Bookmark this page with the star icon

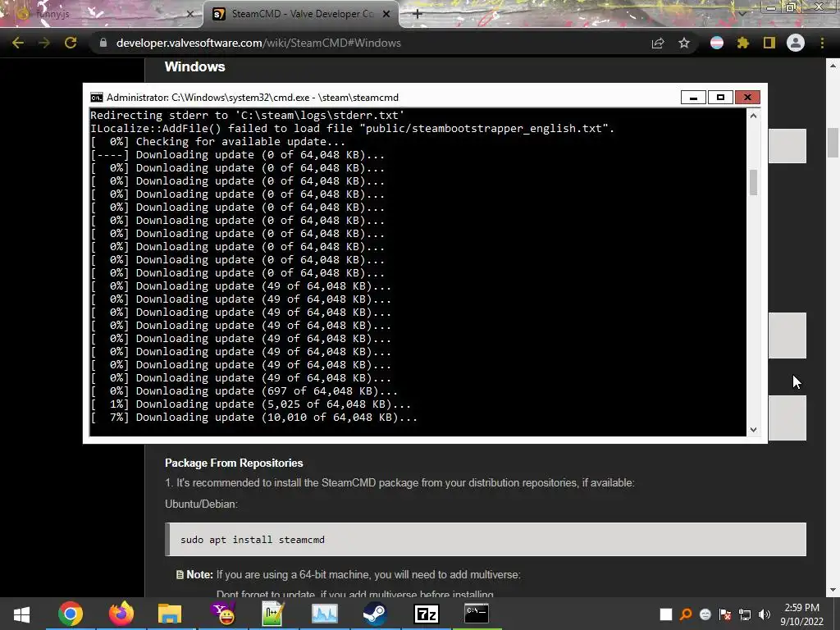(684, 43)
